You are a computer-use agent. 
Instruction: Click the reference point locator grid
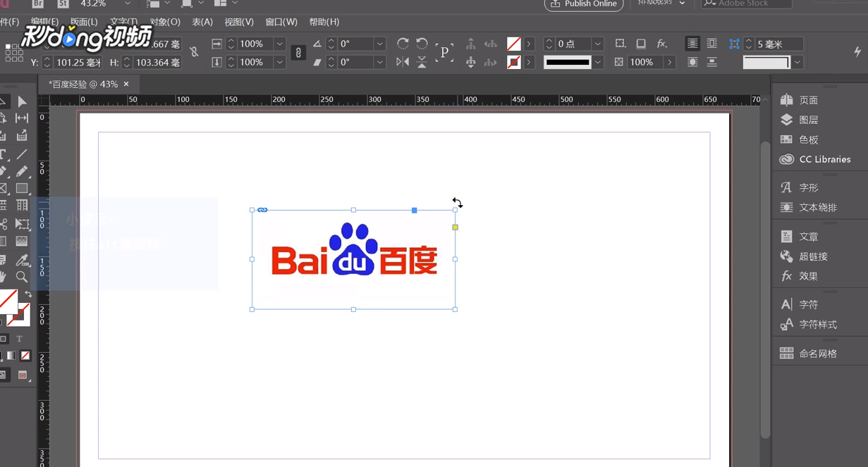point(13,53)
